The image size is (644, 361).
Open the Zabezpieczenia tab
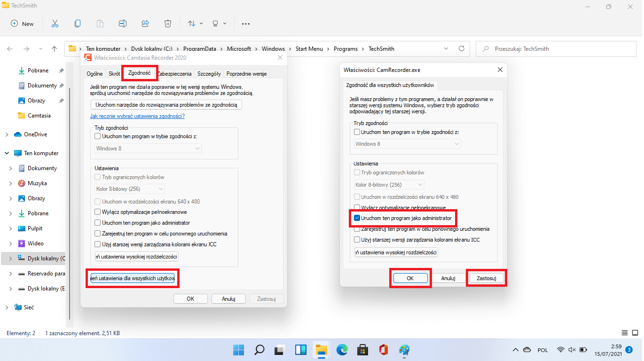click(x=174, y=74)
